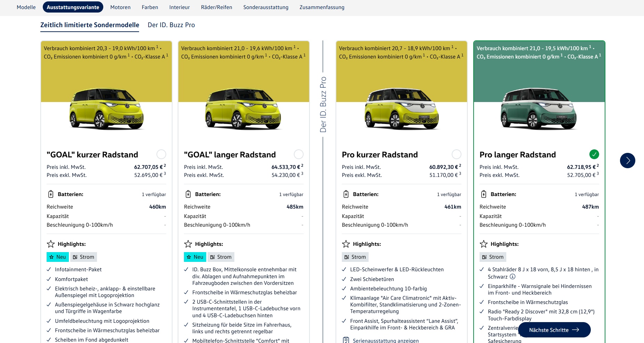The width and height of the screenshot is (644, 343).
Task: Switch to Der ID. Buzz Pro tab
Action: tap(171, 25)
